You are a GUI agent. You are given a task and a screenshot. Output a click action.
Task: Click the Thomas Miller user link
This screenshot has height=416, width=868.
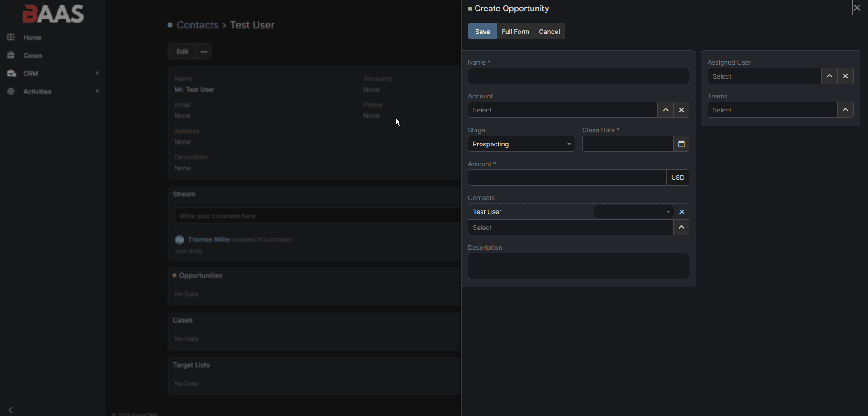click(x=209, y=239)
